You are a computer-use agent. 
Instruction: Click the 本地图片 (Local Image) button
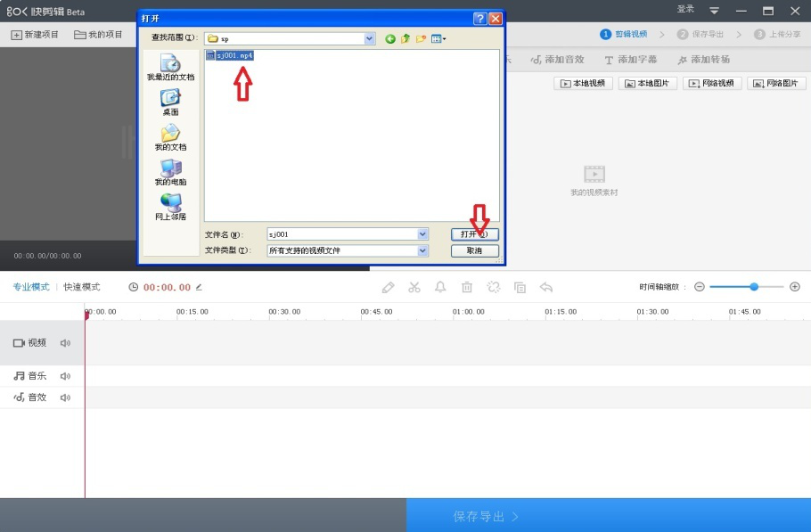coord(648,83)
